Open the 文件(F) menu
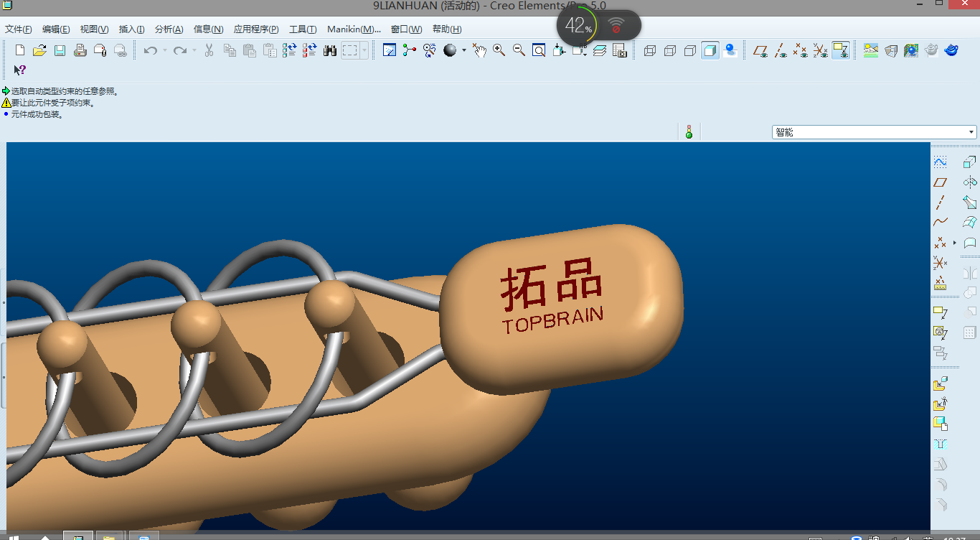980x540 pixels. click(x=19, y=29)
